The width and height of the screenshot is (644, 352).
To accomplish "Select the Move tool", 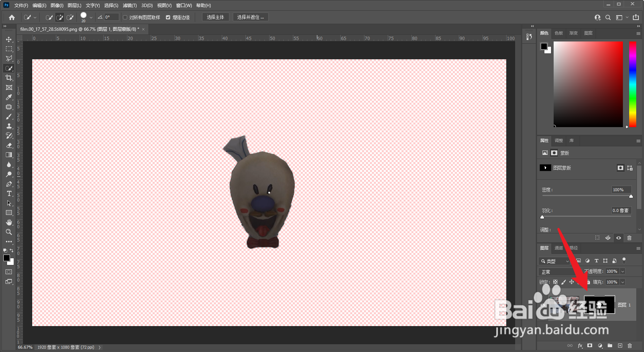I will click(9, 39).
